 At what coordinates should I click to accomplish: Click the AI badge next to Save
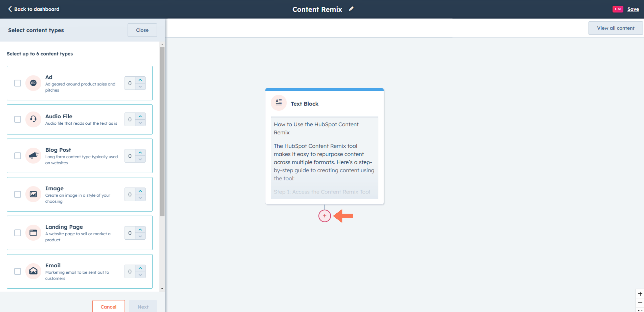point(618,9)
